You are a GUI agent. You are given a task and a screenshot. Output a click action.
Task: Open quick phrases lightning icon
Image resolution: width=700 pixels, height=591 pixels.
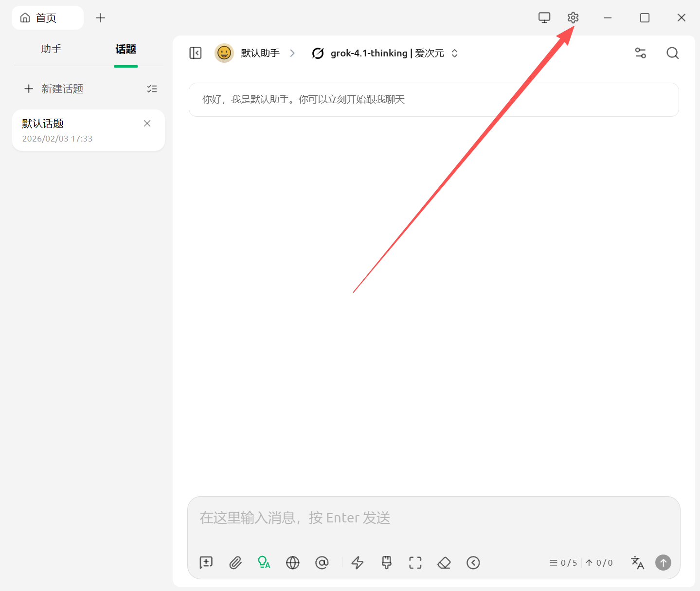click(358, 563)
